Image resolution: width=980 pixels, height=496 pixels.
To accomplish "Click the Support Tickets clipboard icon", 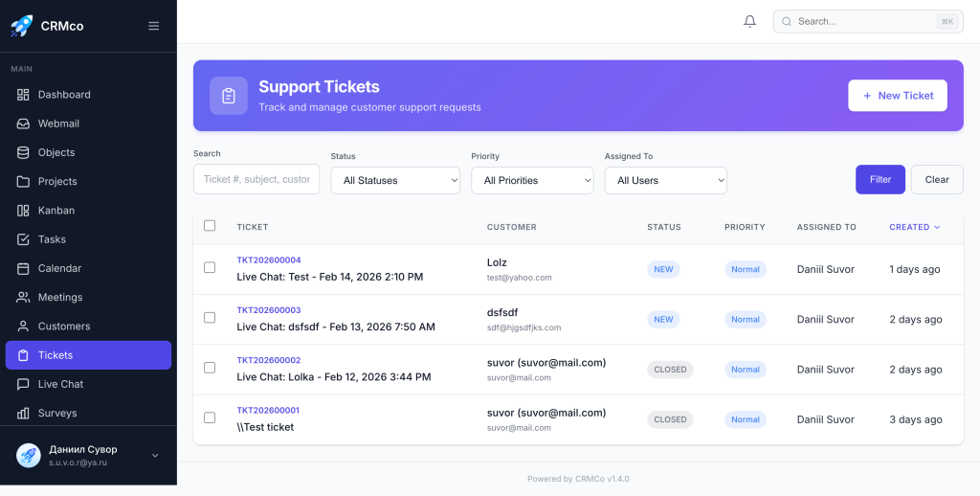I will [229, 96].
